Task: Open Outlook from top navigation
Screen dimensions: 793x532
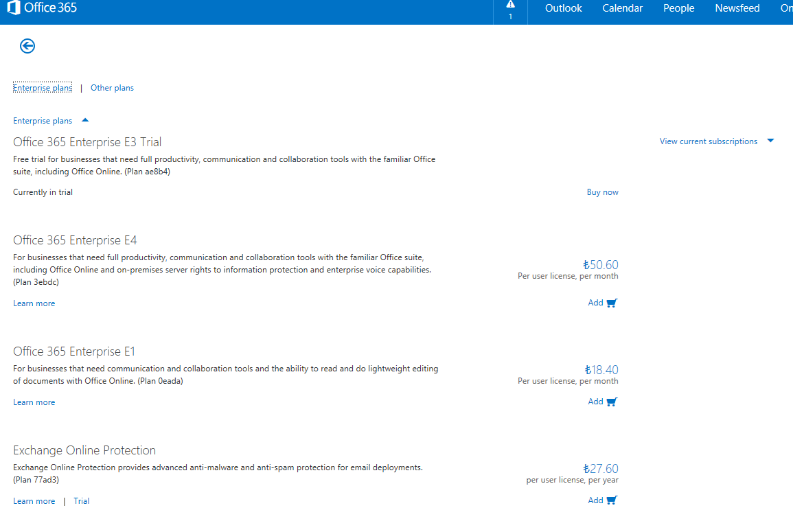Action: [564, 8]
